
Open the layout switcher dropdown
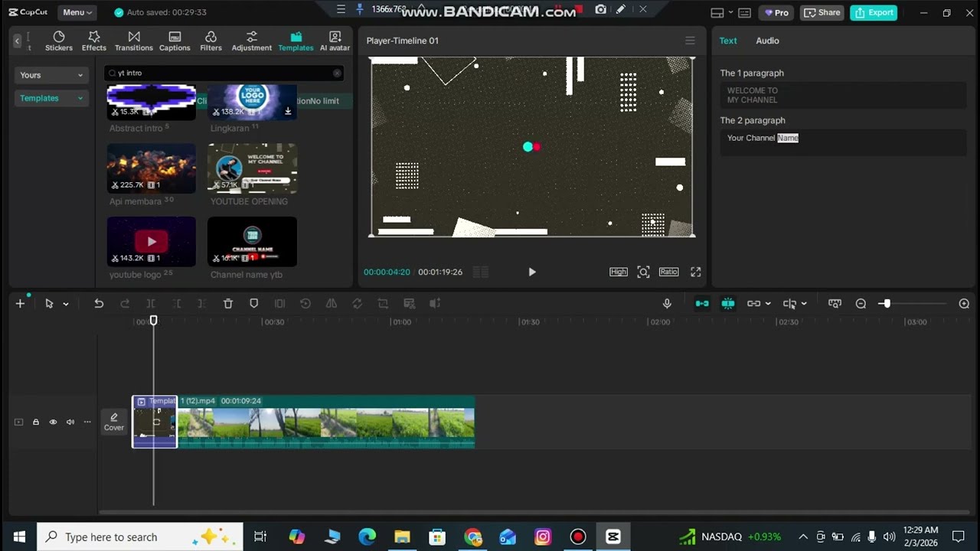(x=722, y=12)
